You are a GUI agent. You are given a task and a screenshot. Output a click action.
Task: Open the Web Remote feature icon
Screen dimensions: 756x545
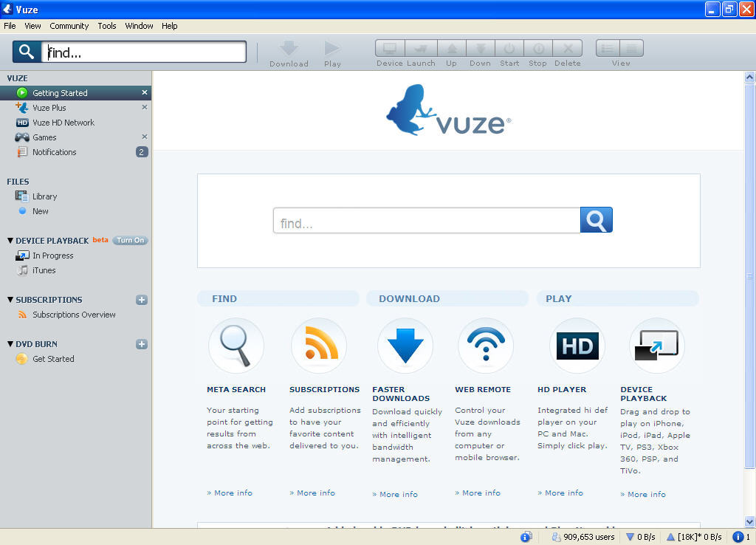coord(485,344)
